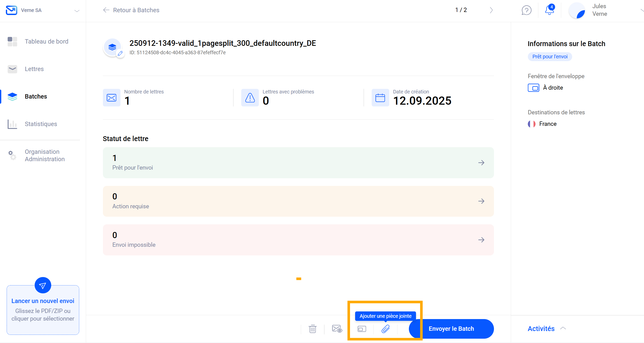Open Jules Verne user profile menu
The height and width of the screenshot is (343, 644).
pos(599,10)
